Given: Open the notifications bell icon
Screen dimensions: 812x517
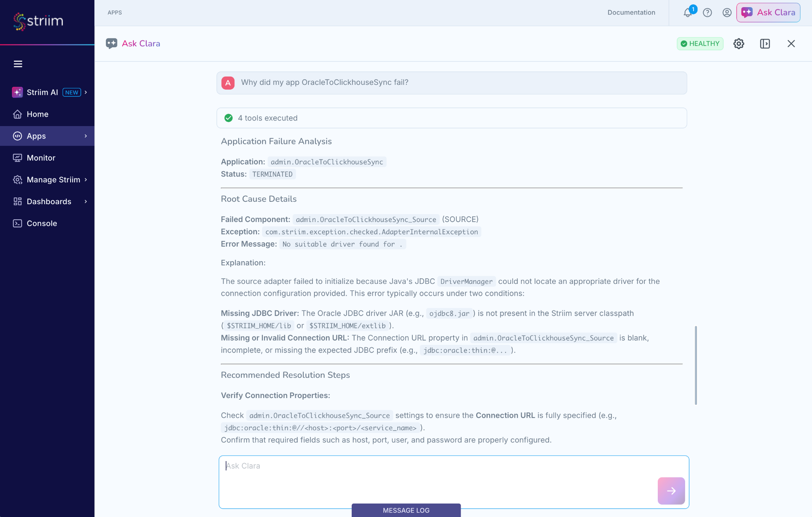Looking at the screenshot, I should [x=688, y=13].
